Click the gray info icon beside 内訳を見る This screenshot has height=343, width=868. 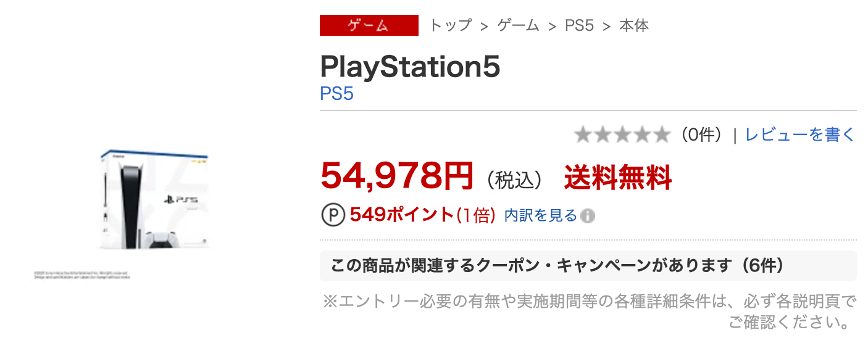pos(588,216)
